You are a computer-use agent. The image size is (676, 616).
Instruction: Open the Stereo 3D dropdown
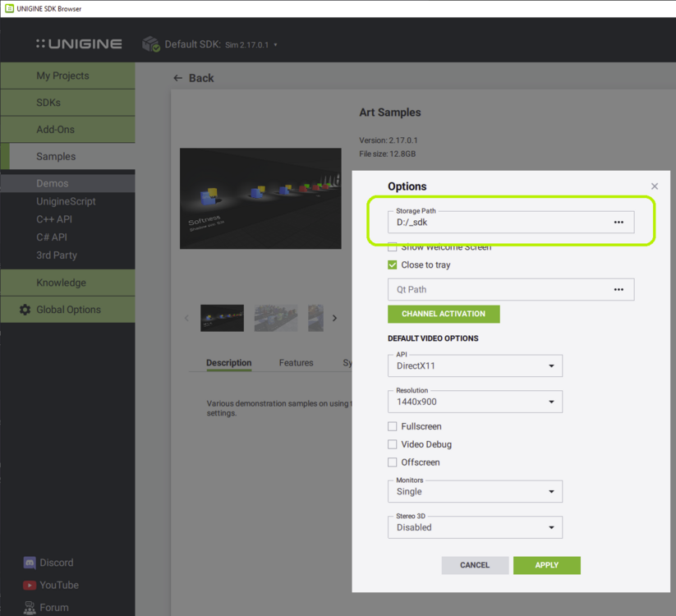(475, 527)
